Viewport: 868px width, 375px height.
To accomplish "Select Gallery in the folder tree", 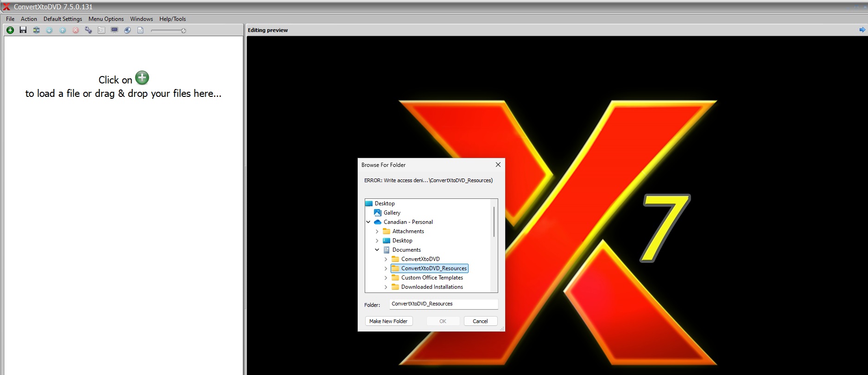I will (392, 213).
